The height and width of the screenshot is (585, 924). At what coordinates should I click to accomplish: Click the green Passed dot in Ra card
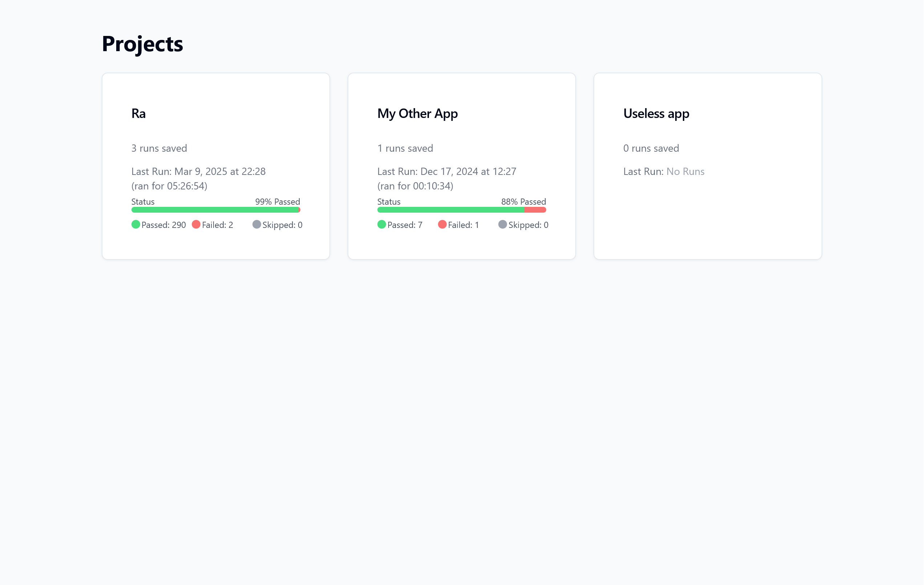(135, 225)
